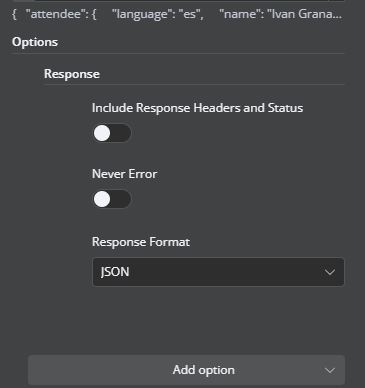Viewport: 365px width, 388px height.
Task: Select the Options section heading
Action: [35, 42]
